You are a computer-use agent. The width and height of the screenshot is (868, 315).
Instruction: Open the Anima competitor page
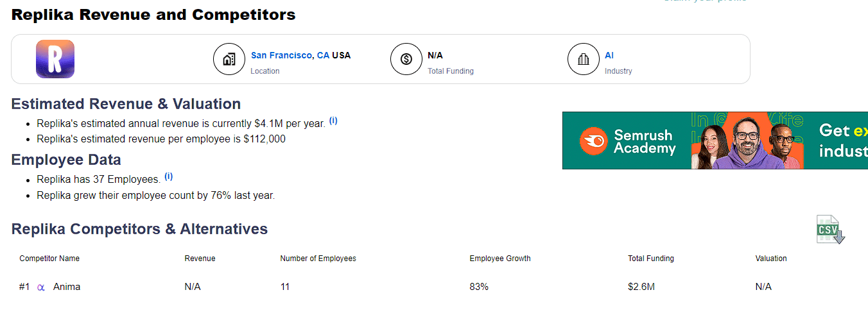[67, 287]
